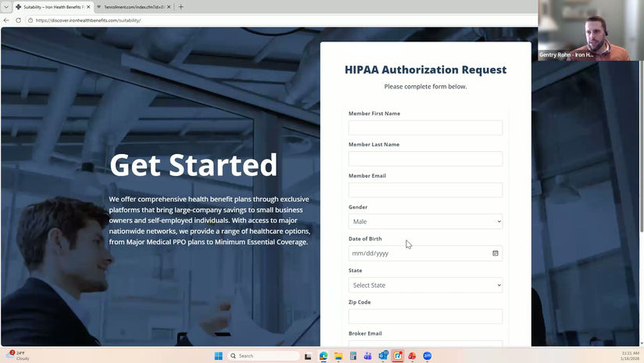Open the Select State dropdown
The image size is (644, 363).
click(x=425, y=285)
